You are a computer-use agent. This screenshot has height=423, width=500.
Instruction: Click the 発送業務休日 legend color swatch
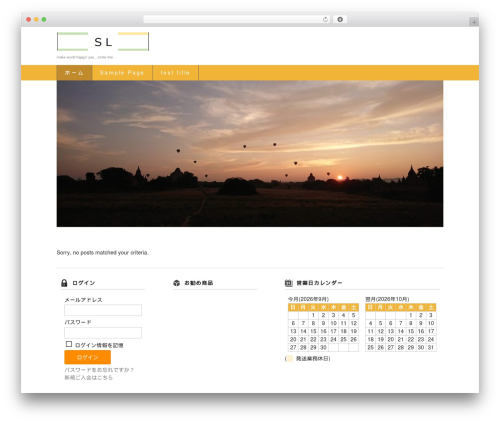[290, 359]
